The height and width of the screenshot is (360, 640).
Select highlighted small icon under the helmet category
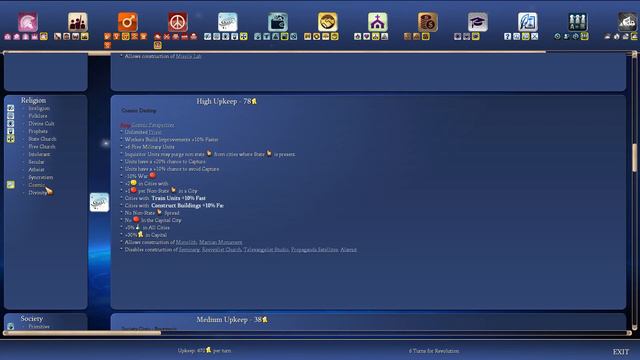click(44, 36)
